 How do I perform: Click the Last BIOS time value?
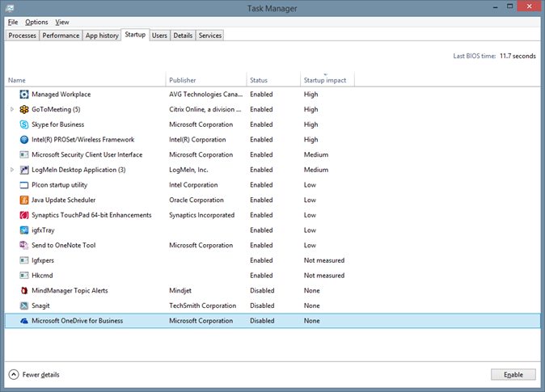[x=518, y=56]
